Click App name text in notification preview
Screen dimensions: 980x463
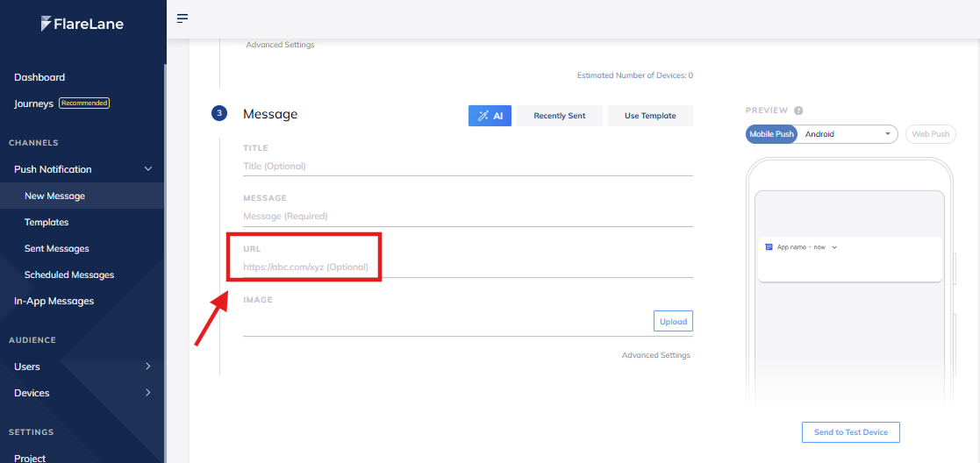tap(792, 247)
